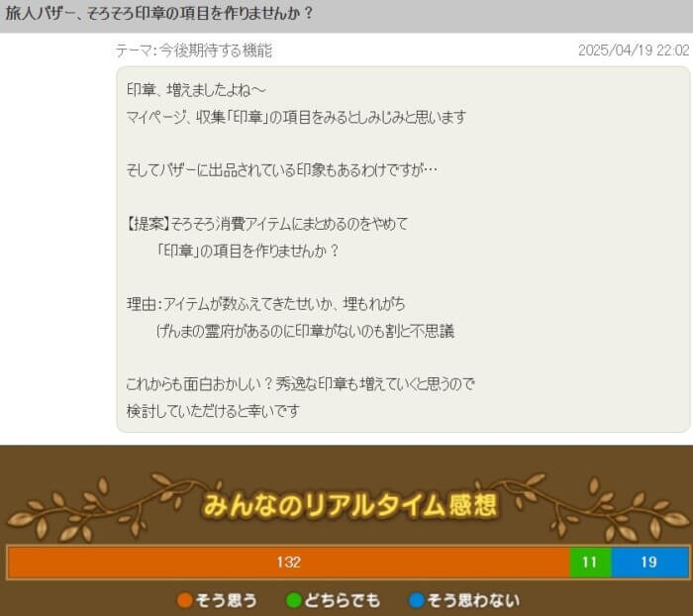The image size is (693, 616).
Task: Vote with the そう思う text label
Action: (x=229, y=600)
